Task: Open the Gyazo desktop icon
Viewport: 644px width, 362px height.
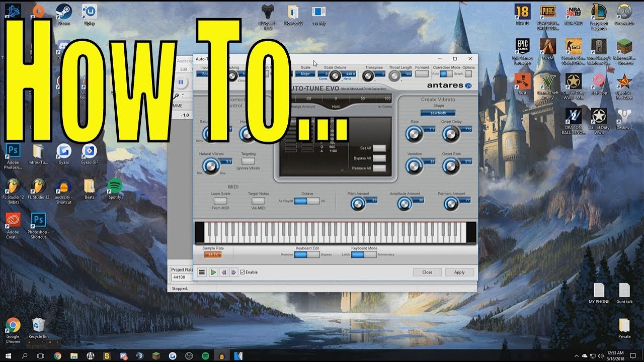Action: (x=63, y=154)
